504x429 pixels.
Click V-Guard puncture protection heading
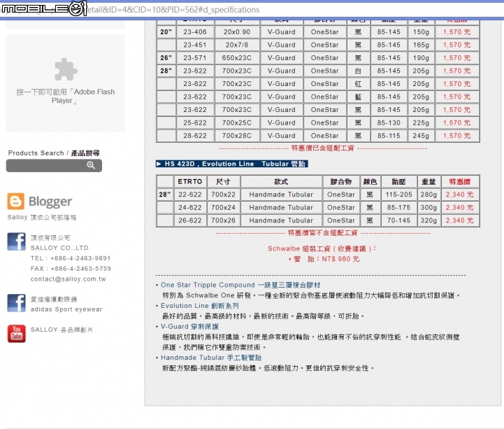[189, 327]
